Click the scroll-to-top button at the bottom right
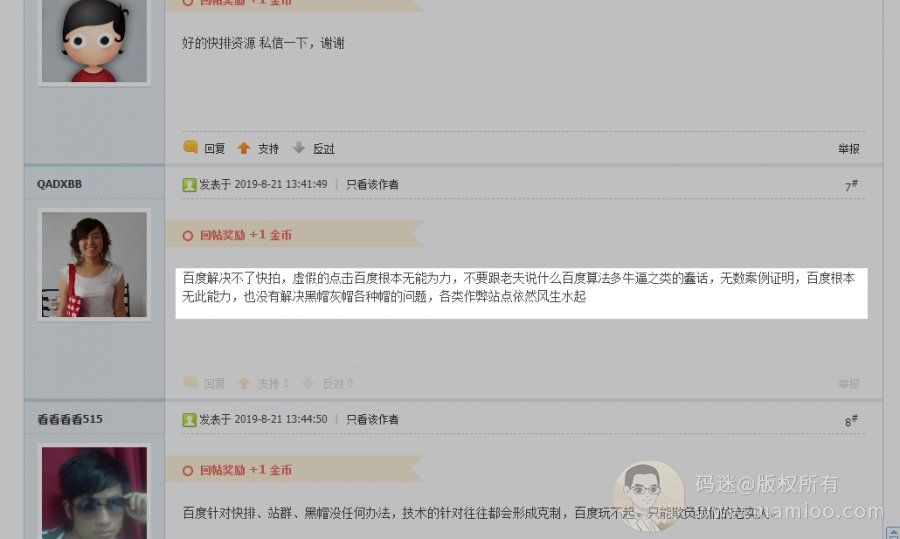 (893, 532)
